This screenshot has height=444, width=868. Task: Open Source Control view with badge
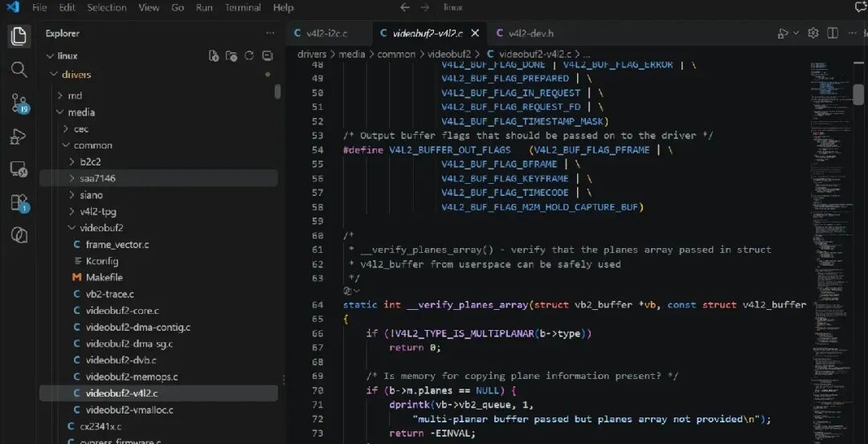pos(19,104)
